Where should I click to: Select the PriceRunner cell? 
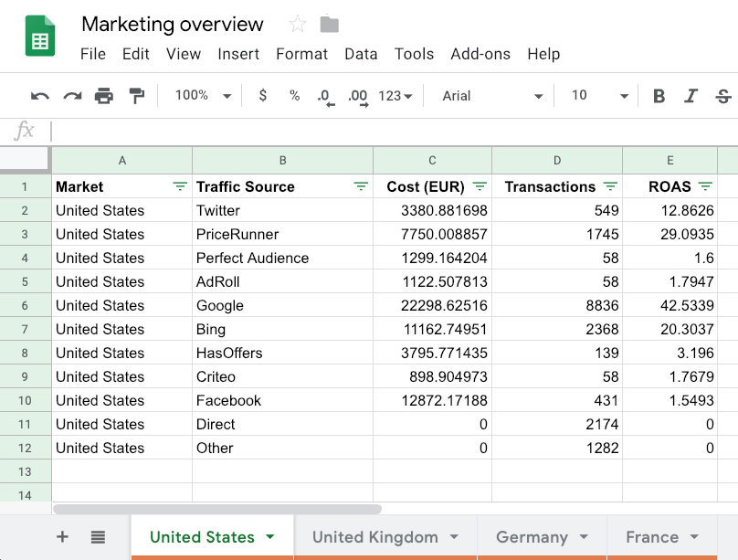tap(282, 234)
